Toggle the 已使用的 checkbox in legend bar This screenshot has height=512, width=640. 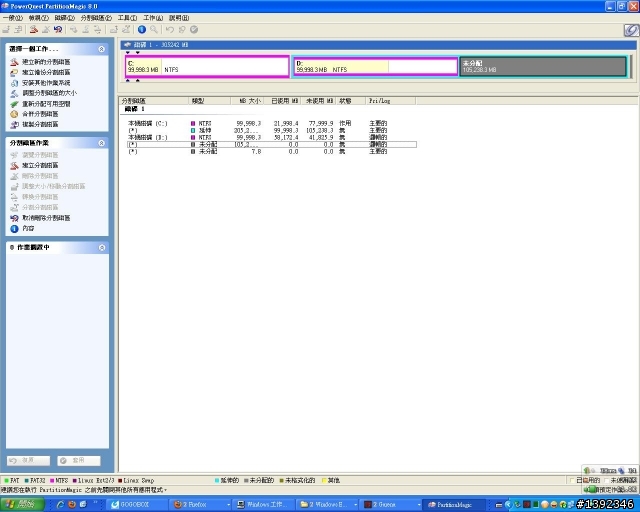572,480
